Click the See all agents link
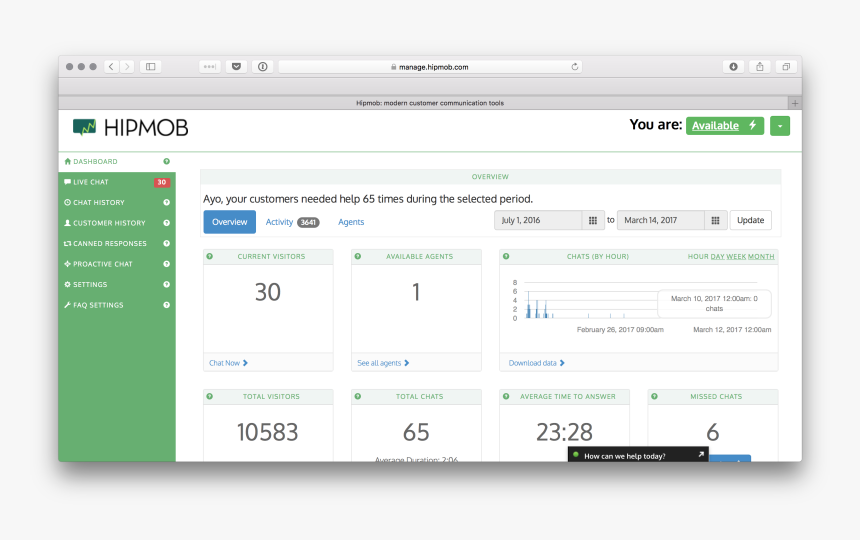 (383, 363)
